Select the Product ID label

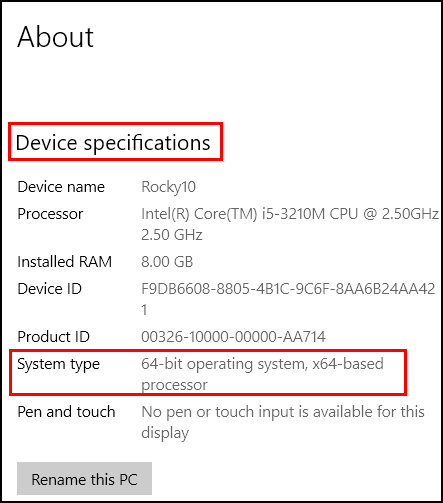tap(53, 337)
